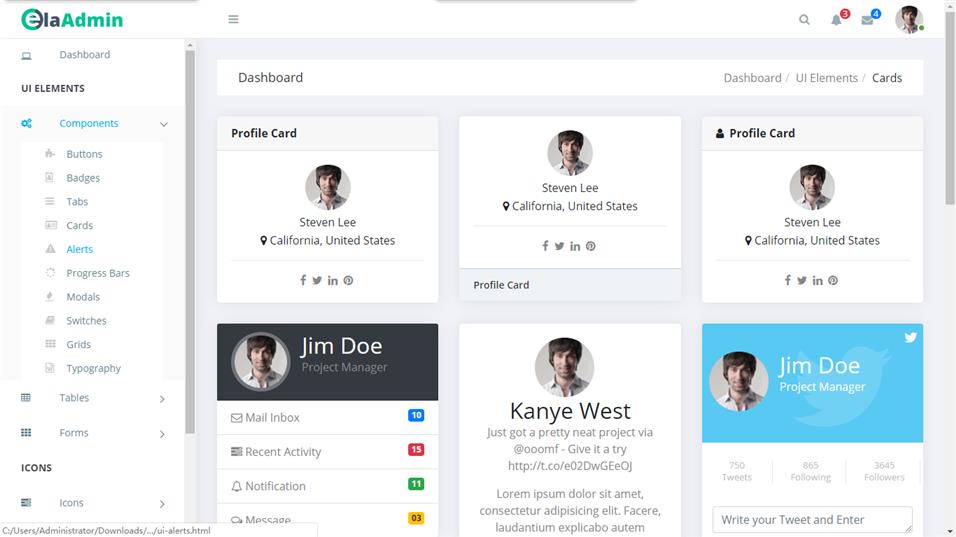The height and width of the screenshot is (537, 956).
Task: Open the notifications bell icon
Action: [837, 20]
